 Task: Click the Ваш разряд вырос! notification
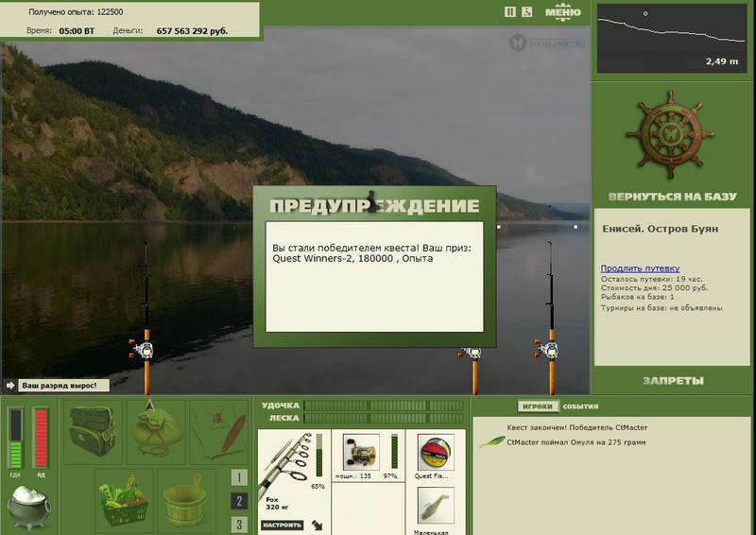[63, 386]
